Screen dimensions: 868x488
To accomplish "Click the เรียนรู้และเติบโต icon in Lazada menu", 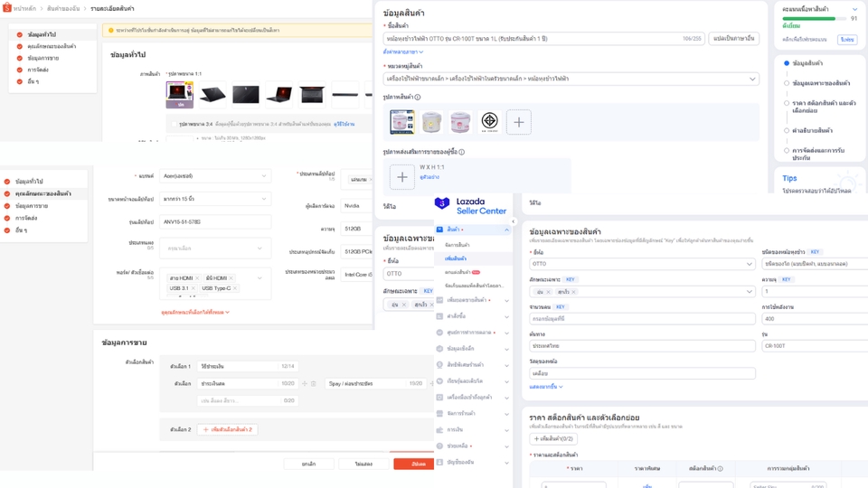I will click(439, 381).
